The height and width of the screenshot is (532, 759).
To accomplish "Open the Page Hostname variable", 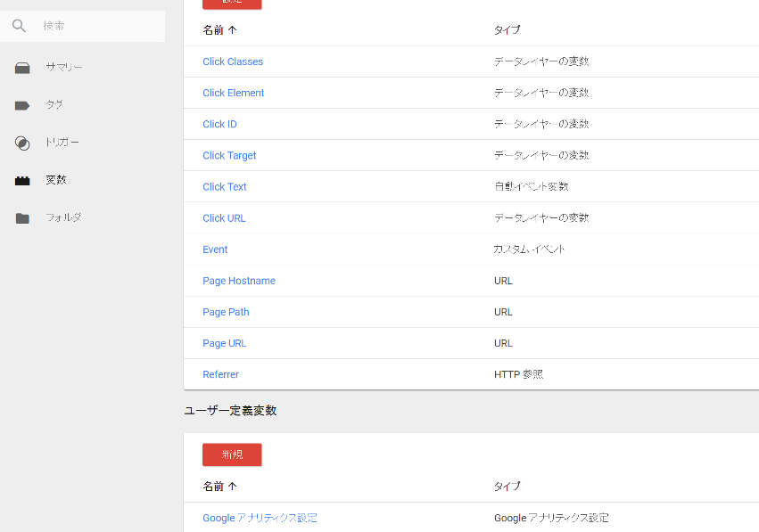I will (239, 281).
